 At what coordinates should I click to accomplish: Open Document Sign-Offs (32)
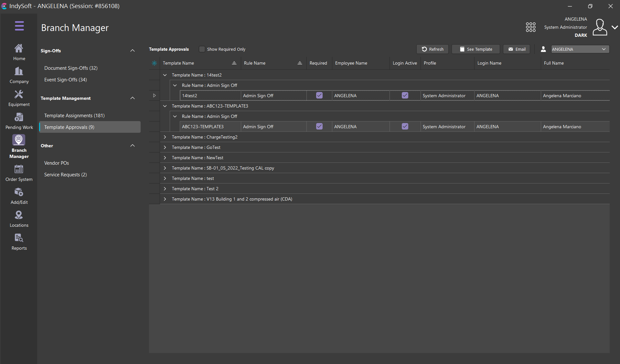click(x=71, y=68)
